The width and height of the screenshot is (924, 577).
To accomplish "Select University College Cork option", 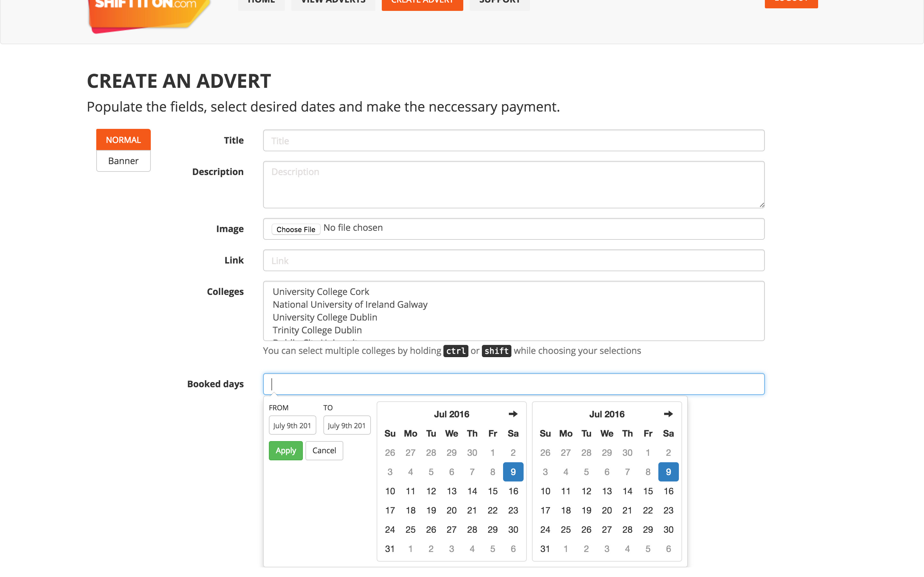I will point(321,292).
